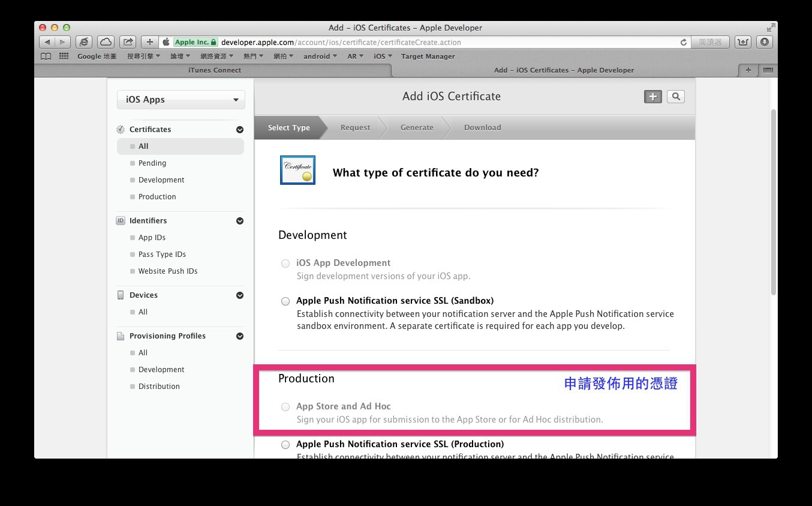Viewport: 812px width, 506px height.
Task: Open the 論壇 bookmarks folder
Action: [180, 56]
